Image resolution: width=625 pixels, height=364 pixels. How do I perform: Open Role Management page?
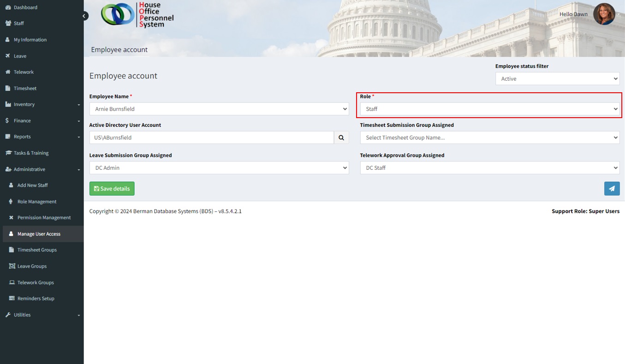point(37,202)
